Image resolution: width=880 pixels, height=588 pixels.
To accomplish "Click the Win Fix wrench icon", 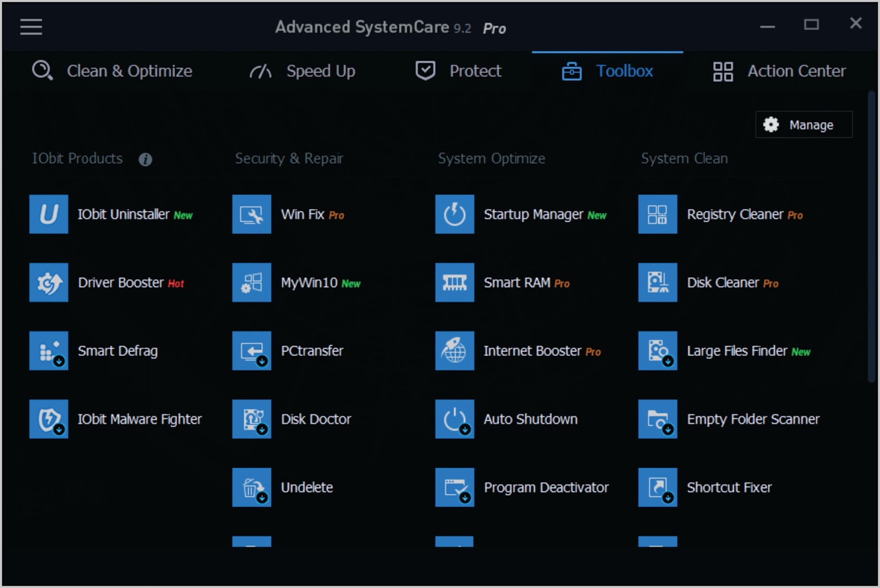I will click(x=251, y=214).
